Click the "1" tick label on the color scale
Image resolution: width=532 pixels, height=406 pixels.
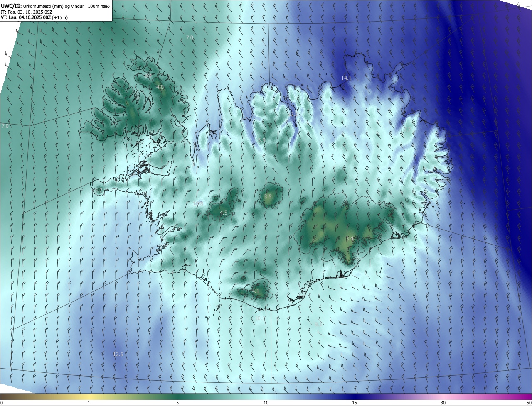click(89, 403)
